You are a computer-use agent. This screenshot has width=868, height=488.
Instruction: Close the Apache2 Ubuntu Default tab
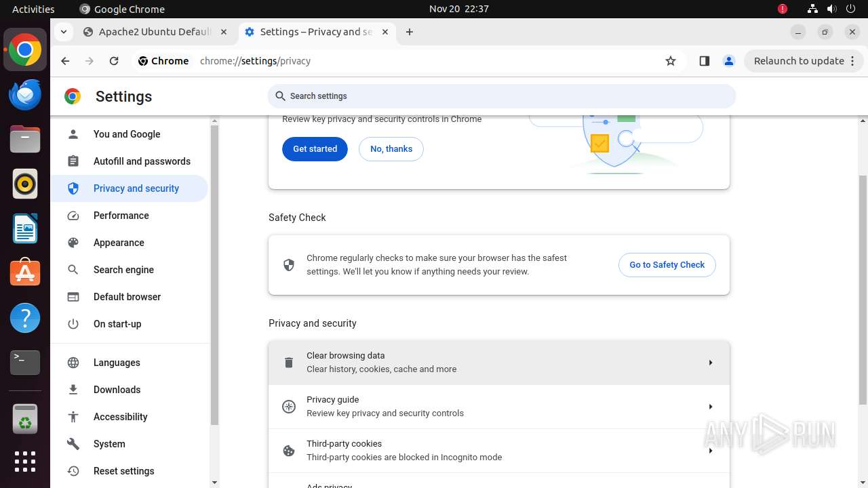coord(224,32)
